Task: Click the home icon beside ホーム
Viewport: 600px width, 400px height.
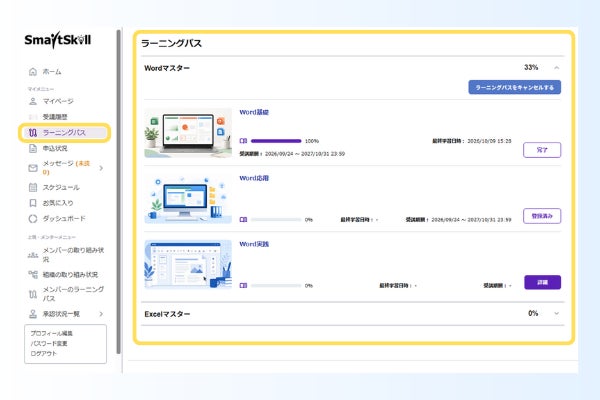Action: pos(33,72)
